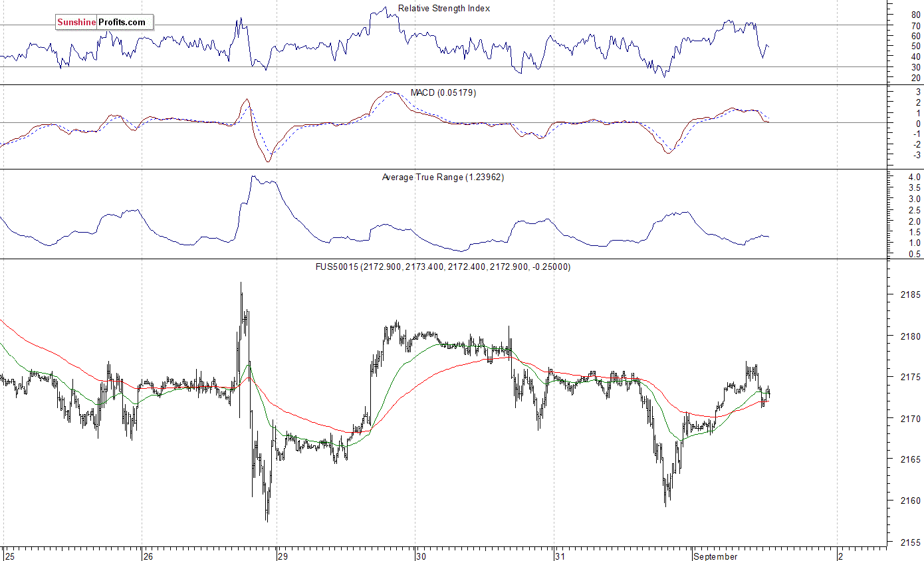Image resolution: width=924 pixels, height=561 pixels.
Task: Click the 31 date axis label
Action: pos(560,556)
